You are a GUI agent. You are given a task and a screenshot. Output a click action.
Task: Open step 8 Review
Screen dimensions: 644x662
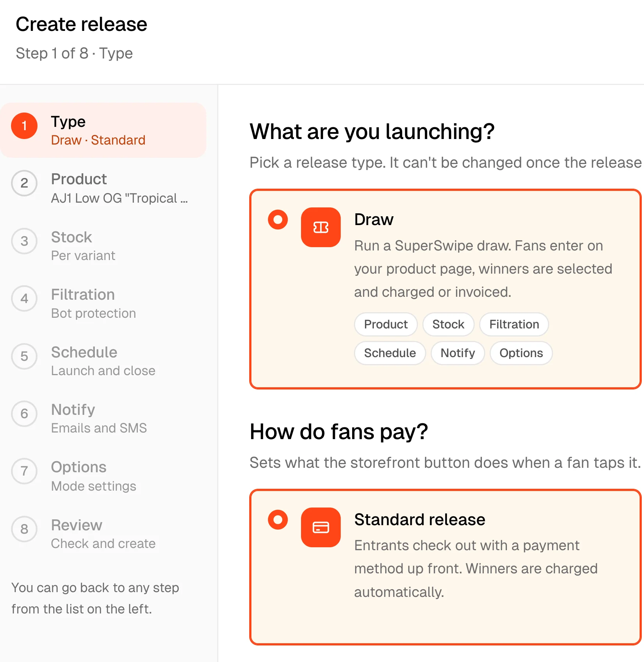[103, 534]
